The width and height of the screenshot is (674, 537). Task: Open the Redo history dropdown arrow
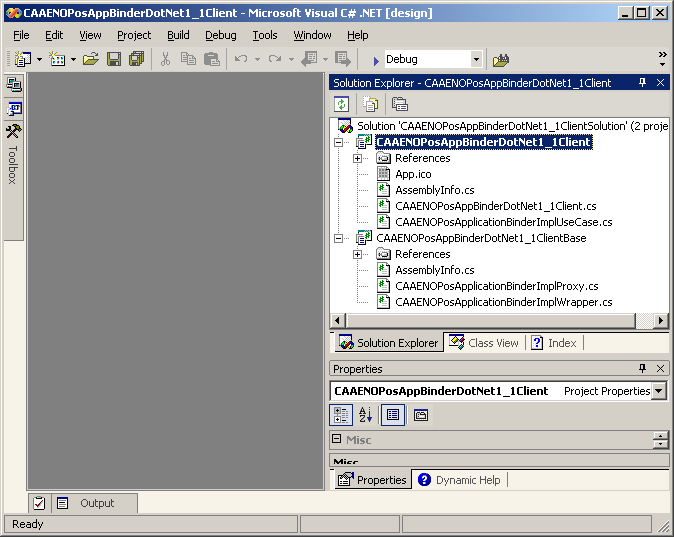click(x=291, y=59)
